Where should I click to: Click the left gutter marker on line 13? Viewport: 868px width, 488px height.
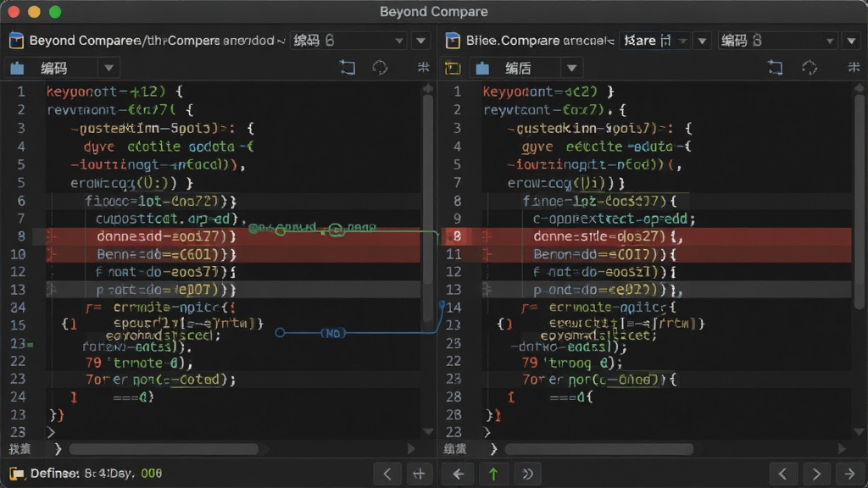pos(52,290)
